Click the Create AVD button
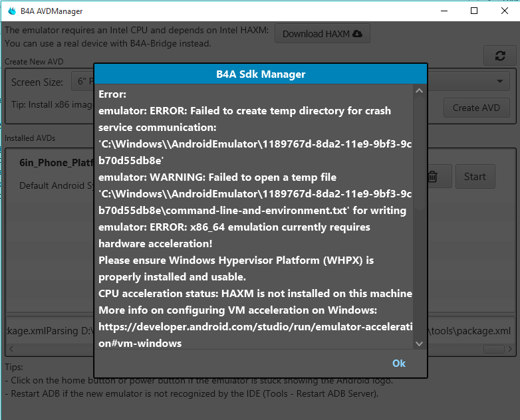Image resolution: width=520 pixels, height=420 pixels. pyautogui.click(x=476, y=108)
